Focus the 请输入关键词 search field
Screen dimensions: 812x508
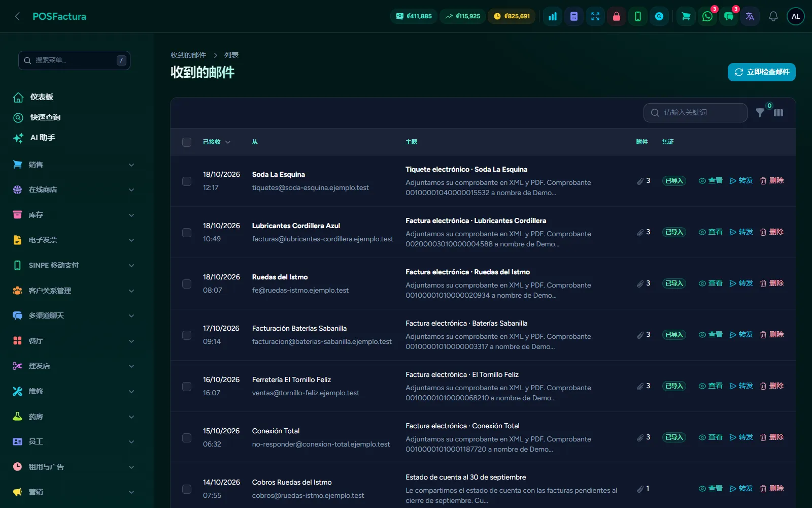695,113
